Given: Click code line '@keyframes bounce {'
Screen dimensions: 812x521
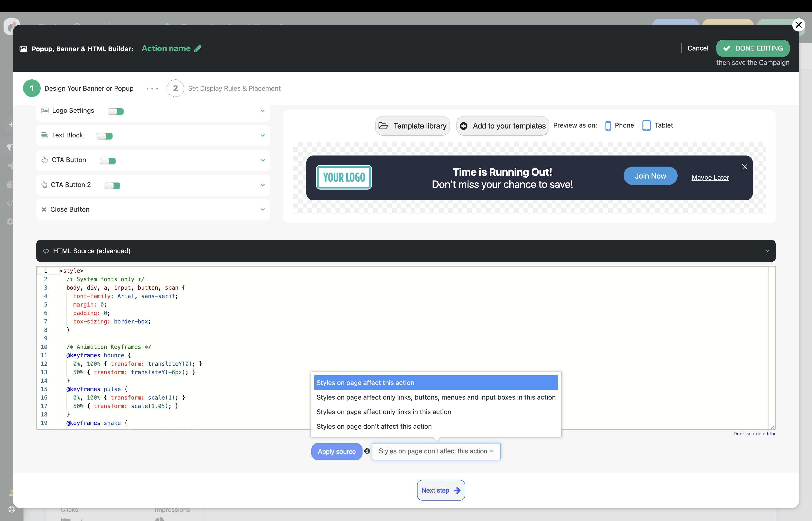Looking at the screenshot, I should [98, 355].
